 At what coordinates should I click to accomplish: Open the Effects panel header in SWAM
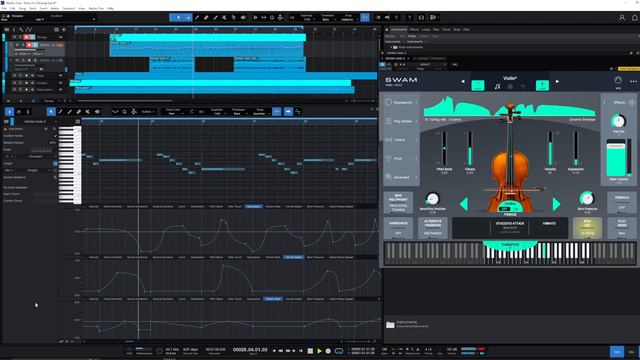(619, 102)
